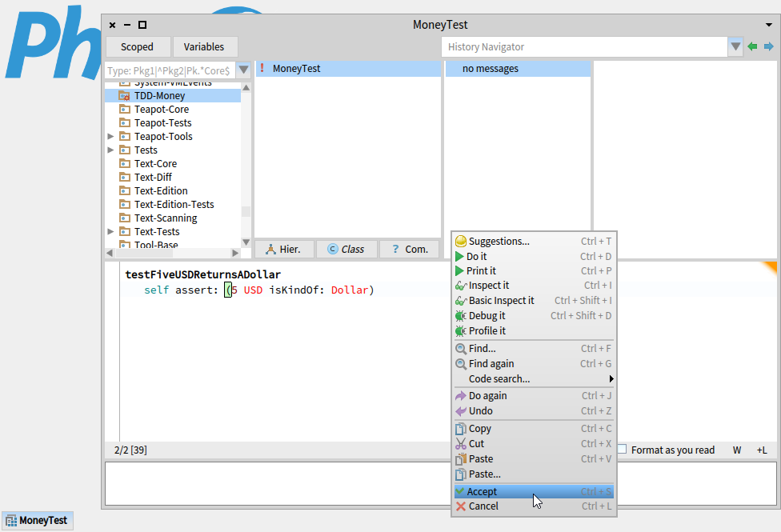
Task: Click the red Cancel X icon
Action: (461, 506)
